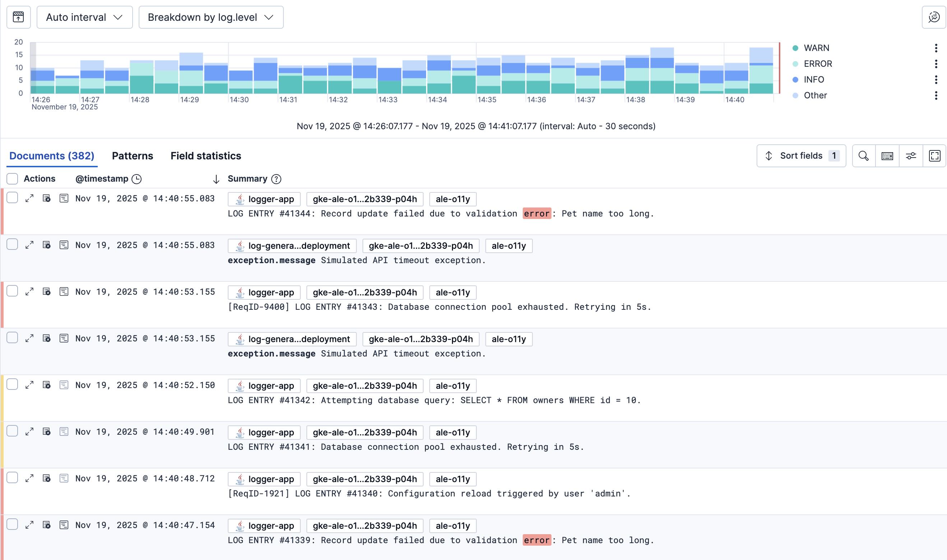Open display options sliders icon
This screenshot has width=947, height=560.
point(911,156)
